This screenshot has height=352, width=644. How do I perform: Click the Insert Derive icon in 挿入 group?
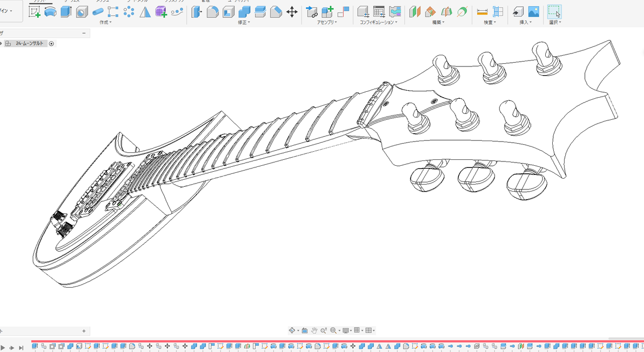(x=518, y=11)
